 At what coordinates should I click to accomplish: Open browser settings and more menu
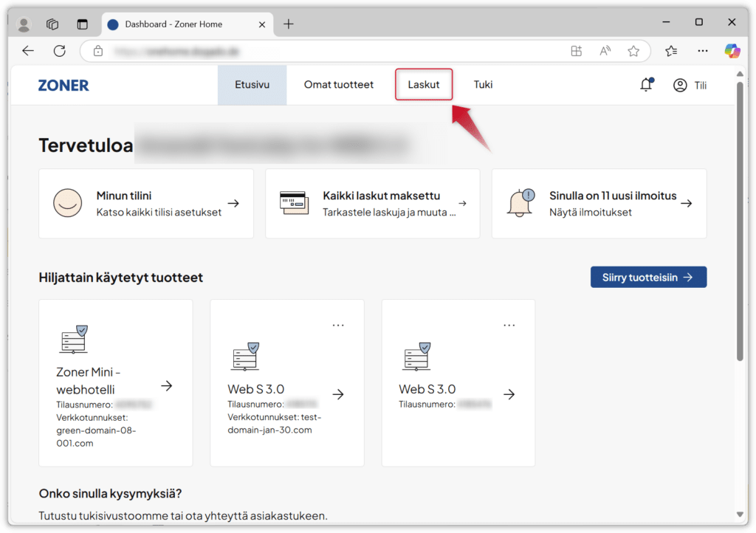[702, 51]
